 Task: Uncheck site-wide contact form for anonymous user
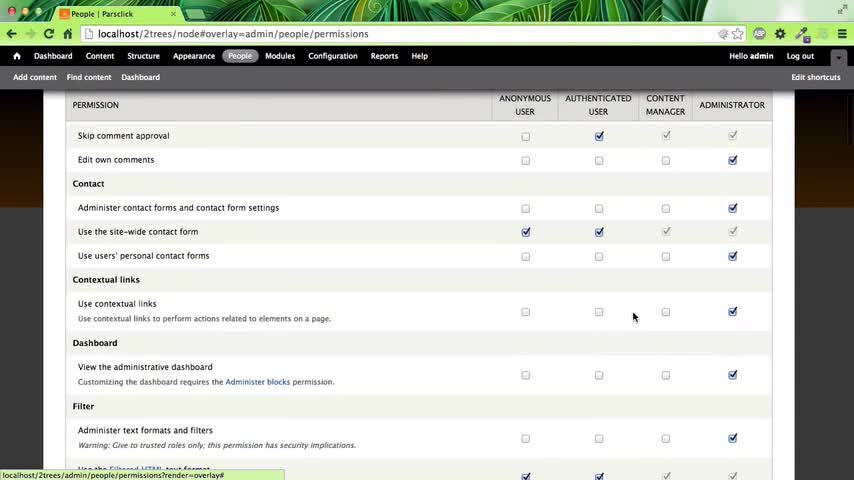click(526, 232)
